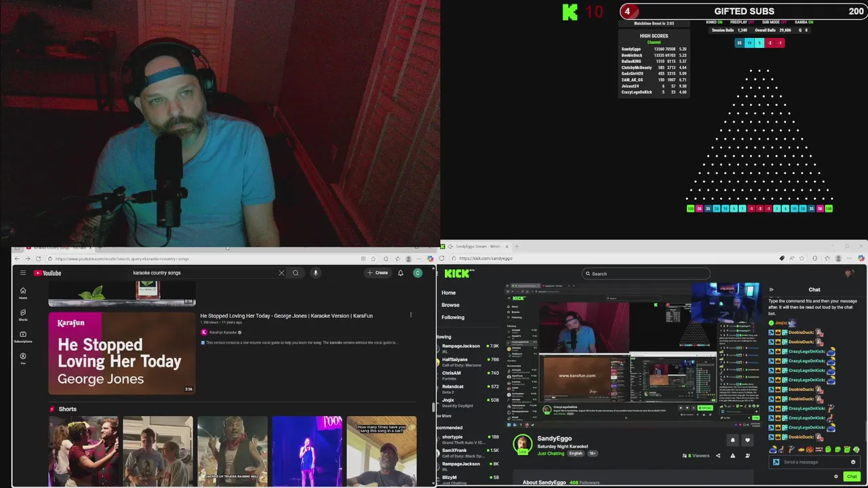The height and width of the screenshot is (488, 868).
Task: Open Subscriptions in YouTube sidebar
Action: coord(23,337)
